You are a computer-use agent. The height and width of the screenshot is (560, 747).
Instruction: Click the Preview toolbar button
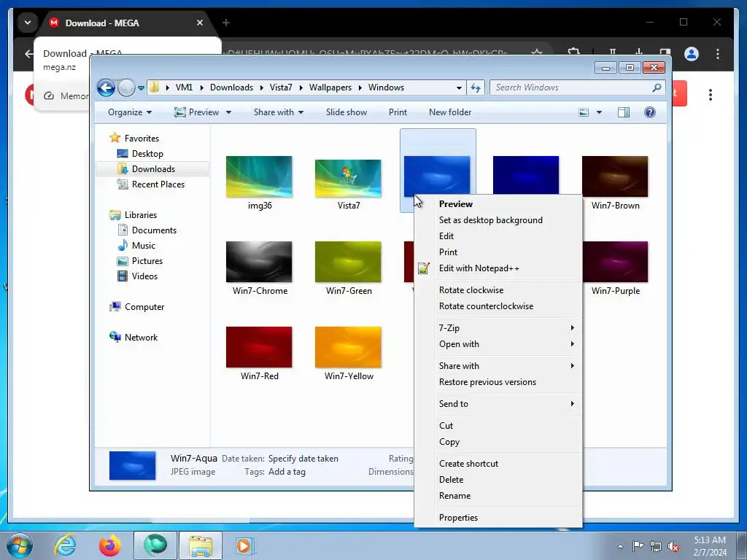[x=196, y=112]
